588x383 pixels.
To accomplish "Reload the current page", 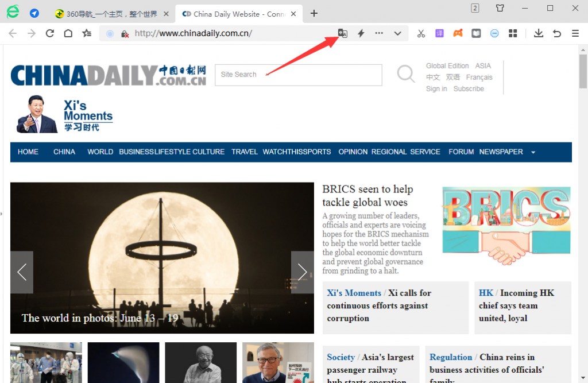I will click(x=50, y=33).
